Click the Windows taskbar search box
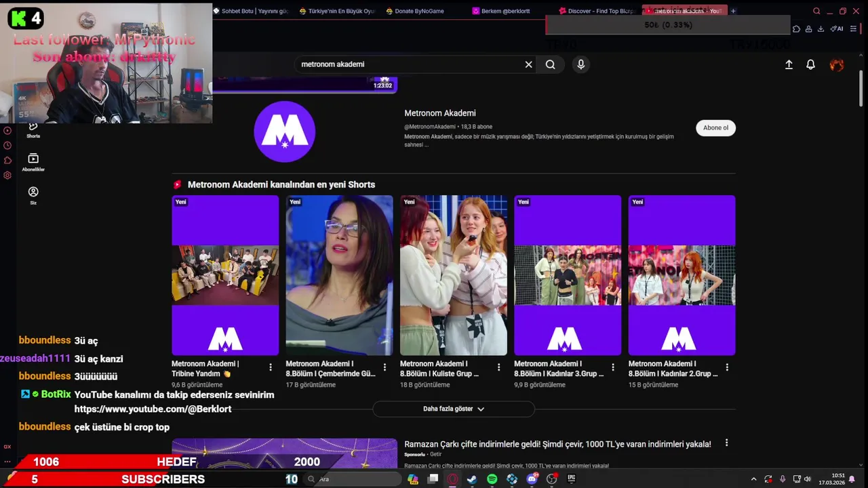This screenshot has height=488, width=868. pos(353,479)
